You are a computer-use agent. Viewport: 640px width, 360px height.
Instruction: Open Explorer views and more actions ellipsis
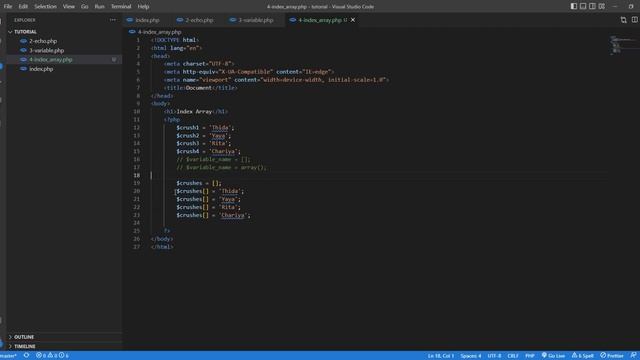[x=113, y=20]
